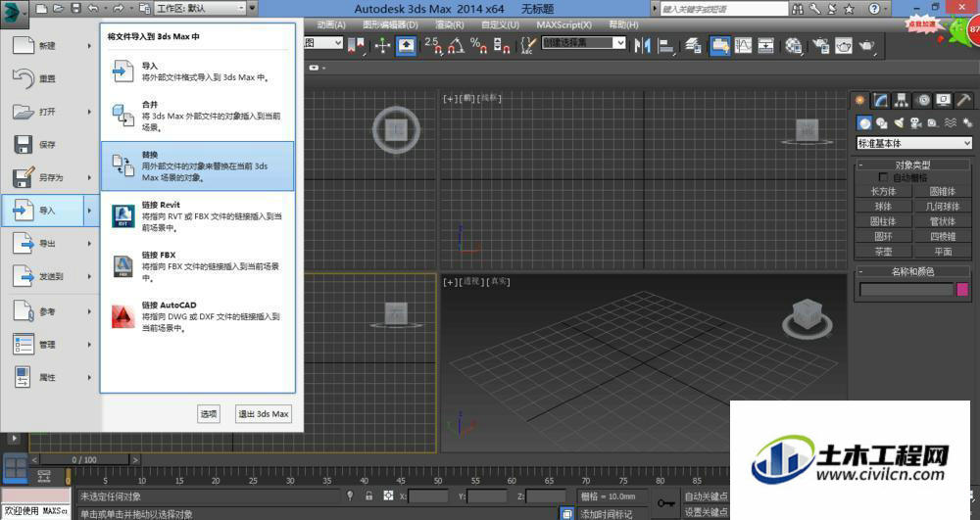This screenshot has height=520, width=980.
Task: Expand the 参考 submenu arrow
Action: pyautogui.click(x=89, y=311)
